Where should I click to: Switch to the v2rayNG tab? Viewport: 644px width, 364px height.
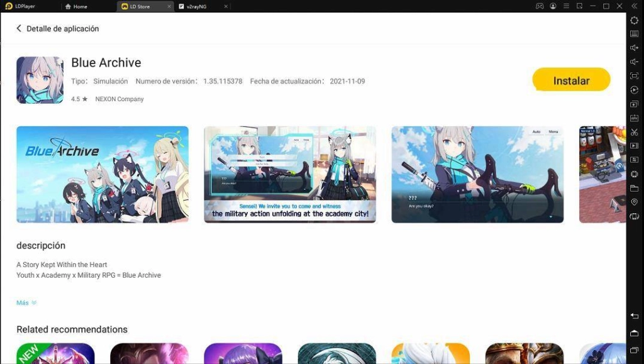tap(196, 6)
